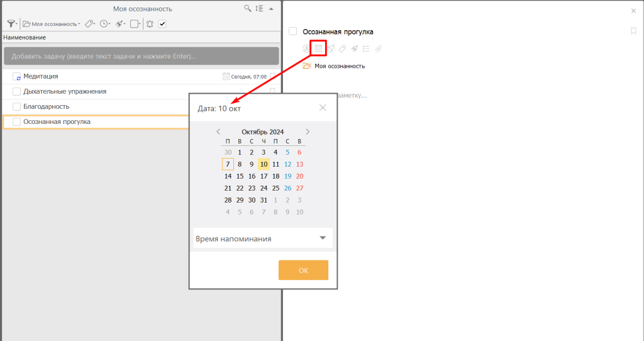This screenshot has height=341, width=644.
Task: Select Дыхательные упражнения in the task list
Action: coord(65,91)
